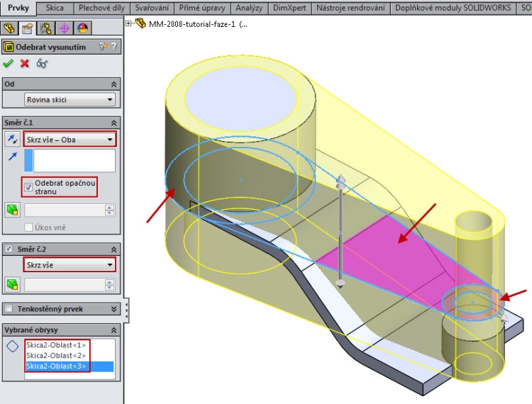Increase the Směr č.1 draft angle spinner
This screenshot has width=532, height=404.
109,207
